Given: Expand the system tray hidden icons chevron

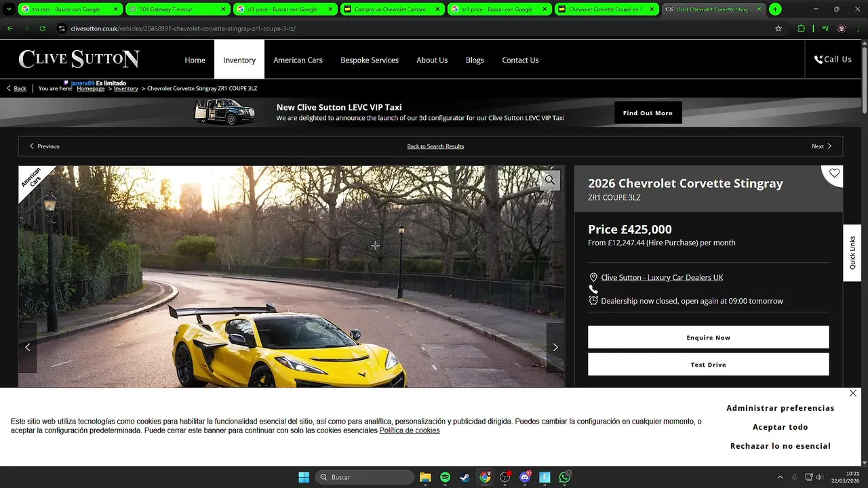Looking at the screenshot, I should (x=780, y=477).
